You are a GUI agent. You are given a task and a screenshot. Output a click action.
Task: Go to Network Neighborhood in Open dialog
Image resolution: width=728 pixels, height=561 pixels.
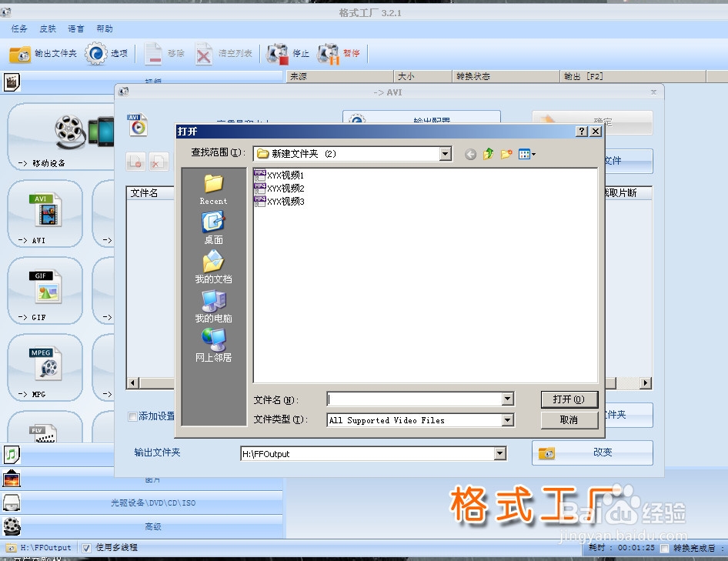tap(214, 346)
